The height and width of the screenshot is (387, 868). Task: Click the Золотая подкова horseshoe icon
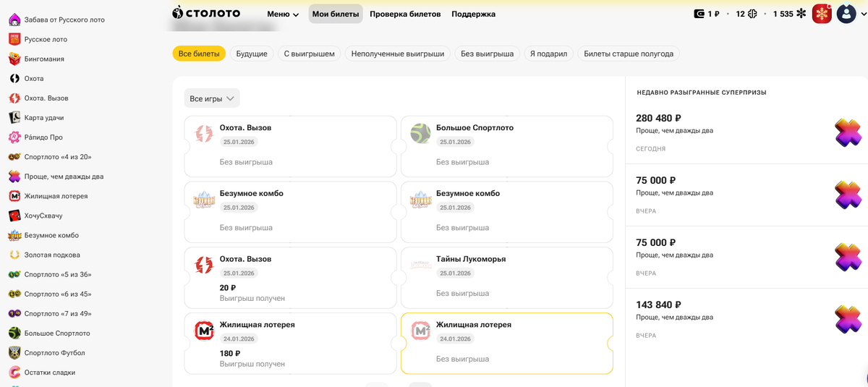tap(14, 255)
